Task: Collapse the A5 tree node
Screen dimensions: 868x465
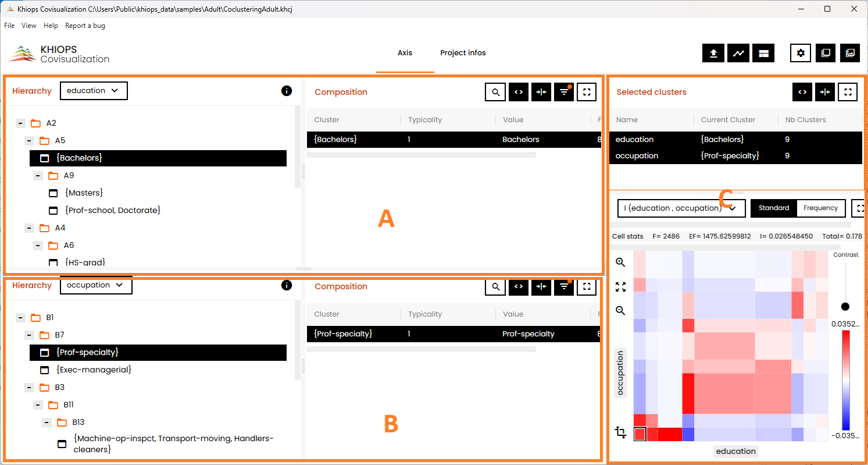Action: (x=29, y=141)
